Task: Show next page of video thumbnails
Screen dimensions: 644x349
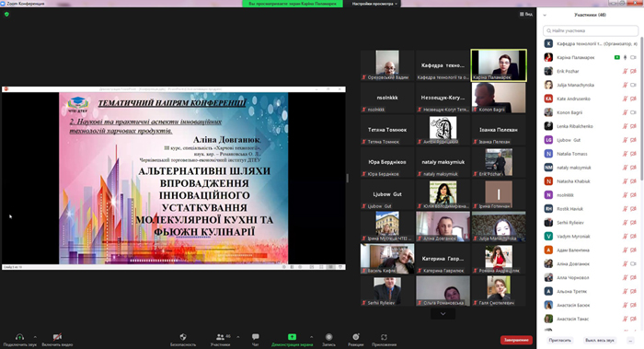Action: point(443,314)
